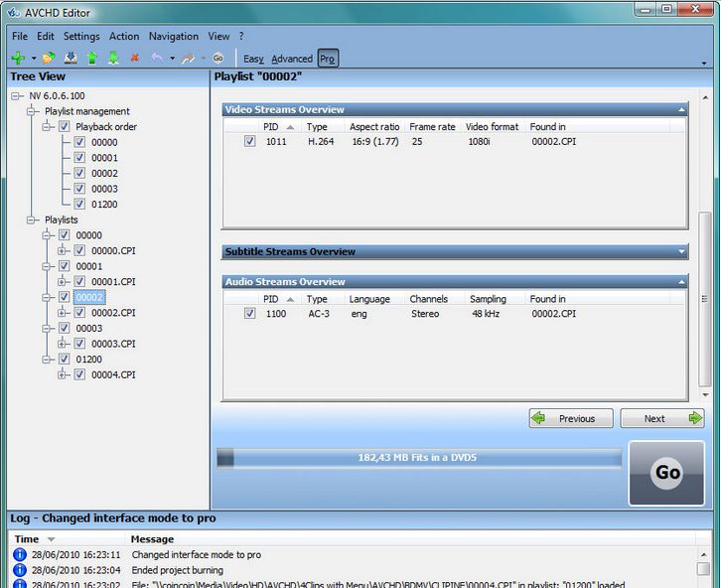Click the red X delete icon
The height and width of the screenshot is (588, 721).
135,59
